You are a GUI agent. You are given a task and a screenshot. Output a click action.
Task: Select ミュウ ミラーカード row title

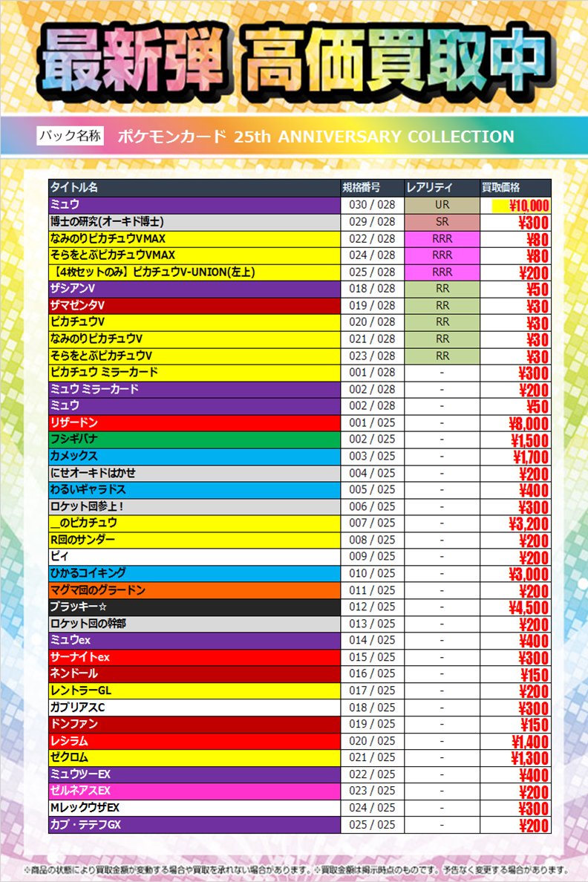(x=194, y=389)
